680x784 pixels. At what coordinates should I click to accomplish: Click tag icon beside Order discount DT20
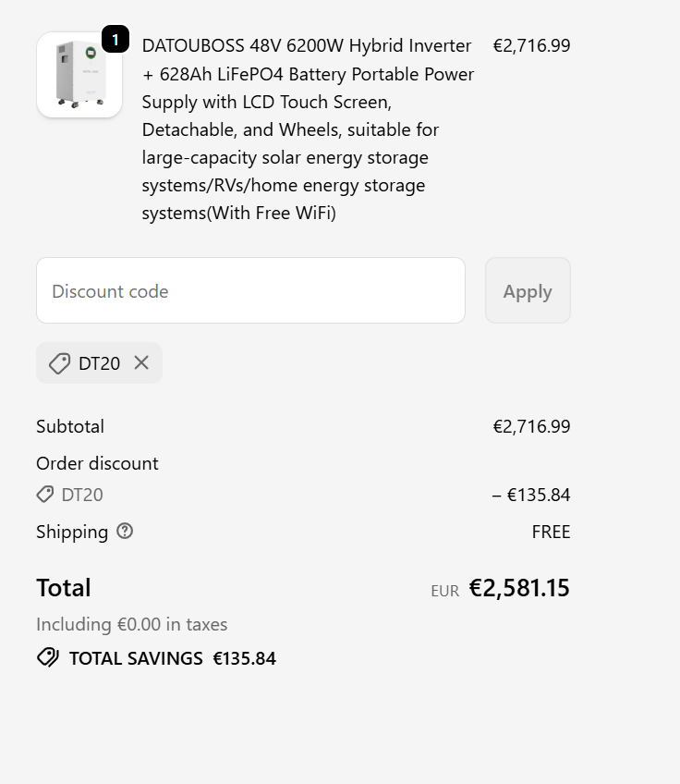click(x=44, y=495)
